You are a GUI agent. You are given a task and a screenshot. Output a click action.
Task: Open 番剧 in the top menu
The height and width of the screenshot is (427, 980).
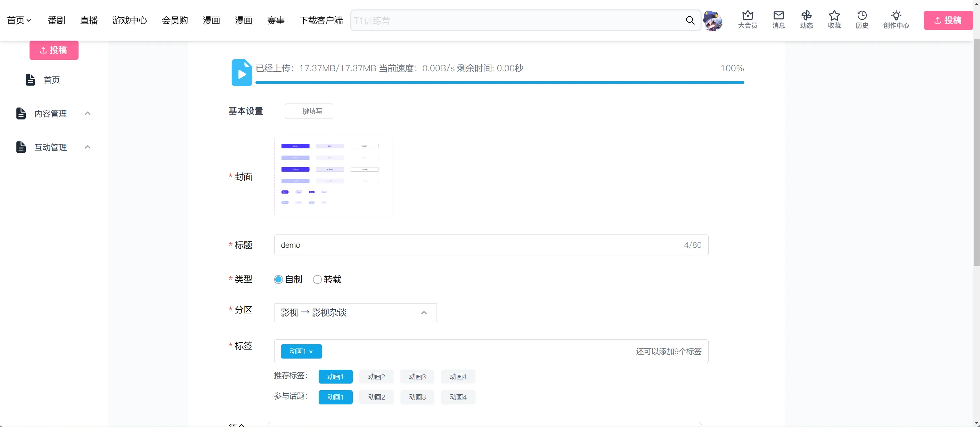point(56,20)
